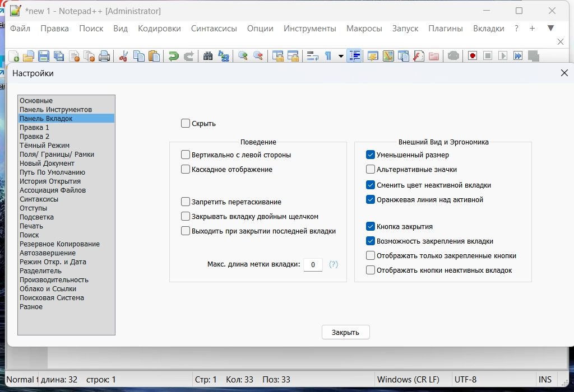Open the 'Кодировки' menu

pos(159,29)
